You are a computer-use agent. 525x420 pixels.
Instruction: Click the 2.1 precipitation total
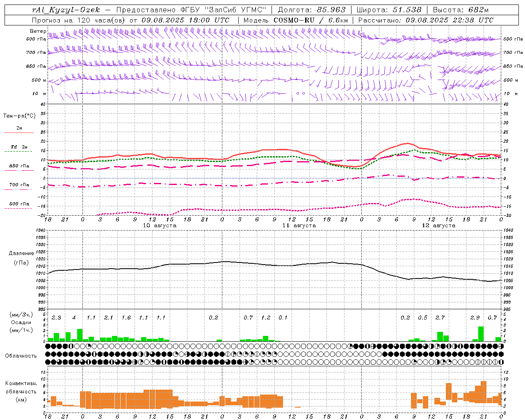point(108,317)
